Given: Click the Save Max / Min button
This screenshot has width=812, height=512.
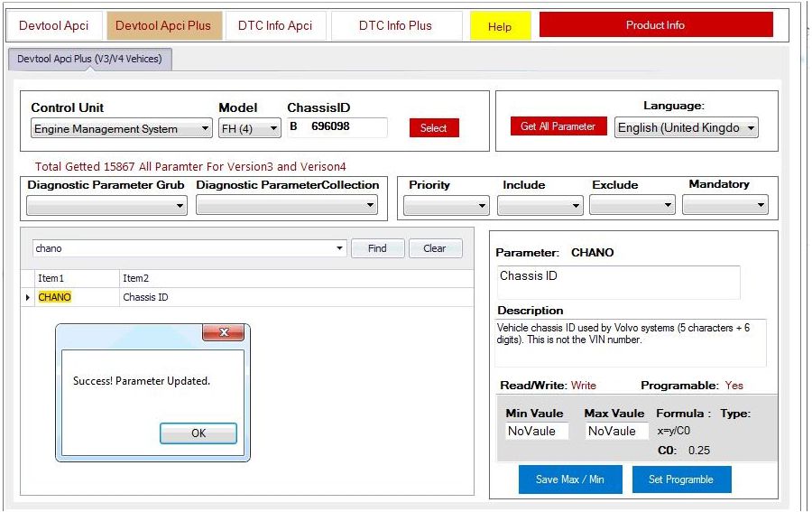Looking at the screenshot, I should coord(569,479).
